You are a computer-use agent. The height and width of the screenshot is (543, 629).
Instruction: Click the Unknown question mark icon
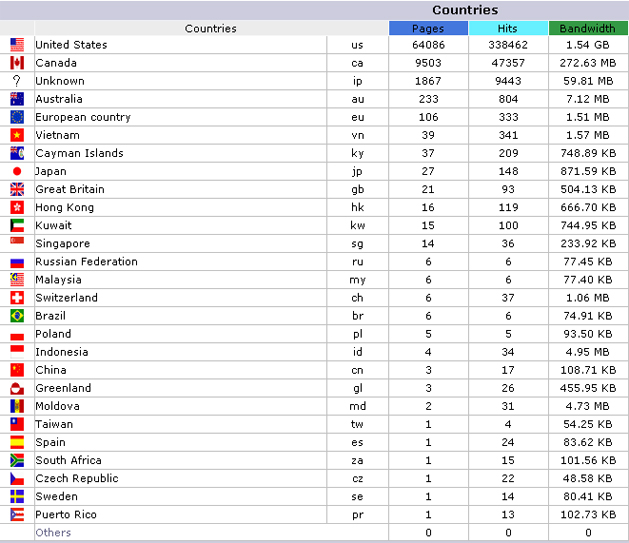tap(17, 81)
